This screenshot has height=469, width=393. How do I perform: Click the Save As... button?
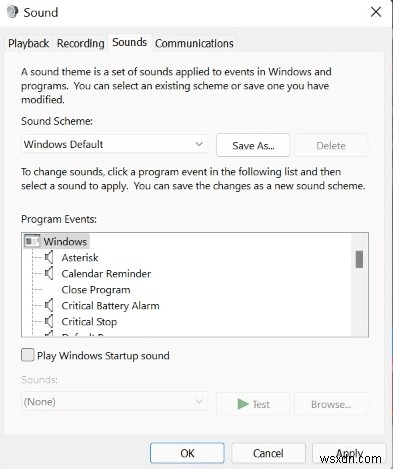click(x=253, y=145)
